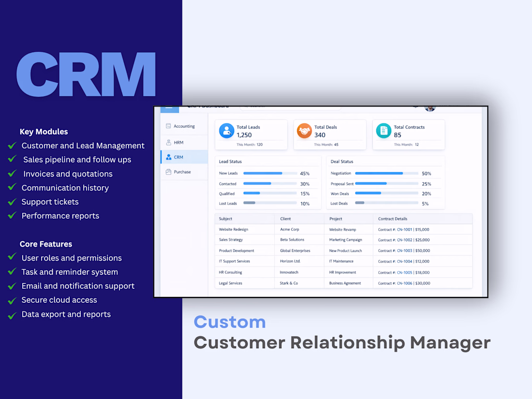
Task: Click 'Sales pipeline and follow ups' text
Action: point(77,160)
